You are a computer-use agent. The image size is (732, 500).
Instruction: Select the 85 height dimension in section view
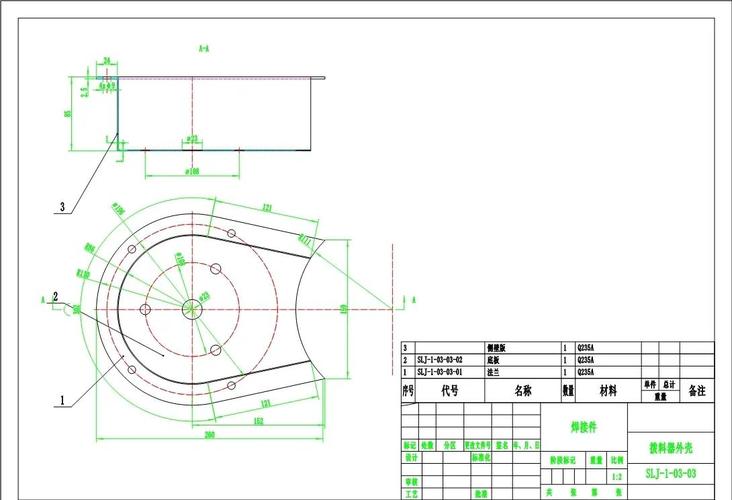pyautogui.click(x=68, y=113)
